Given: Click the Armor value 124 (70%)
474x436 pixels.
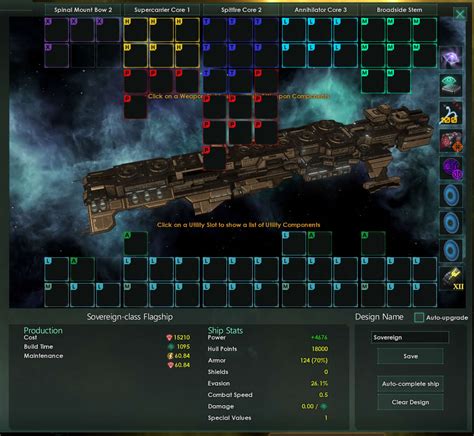Looking at the screenshot, I should tap(314, 360).
